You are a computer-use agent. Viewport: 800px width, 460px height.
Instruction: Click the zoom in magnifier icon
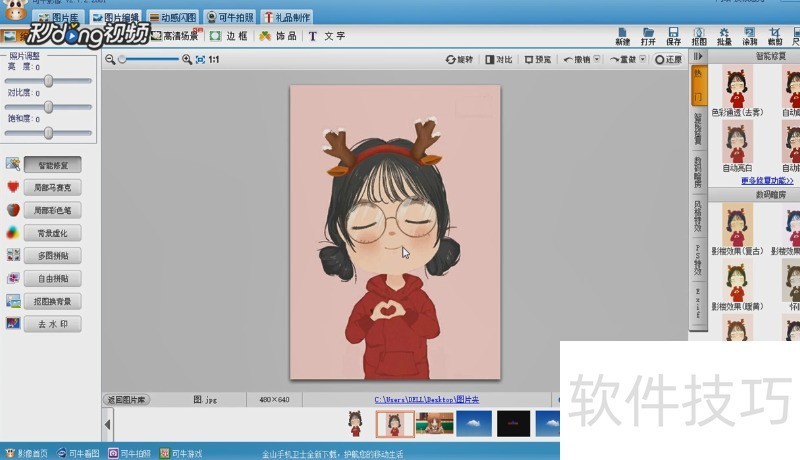187,59
